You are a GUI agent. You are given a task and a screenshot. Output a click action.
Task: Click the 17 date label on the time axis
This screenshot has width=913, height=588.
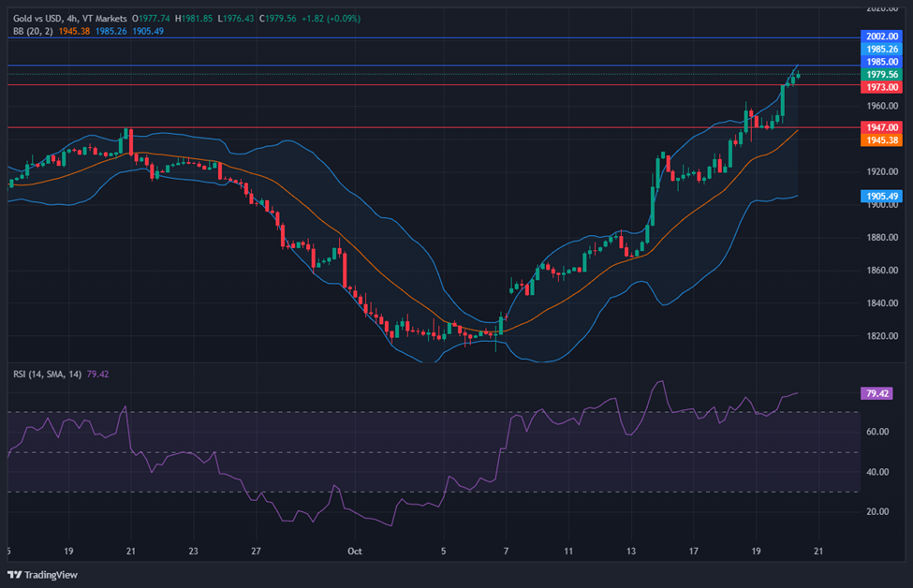pos(694,551)
